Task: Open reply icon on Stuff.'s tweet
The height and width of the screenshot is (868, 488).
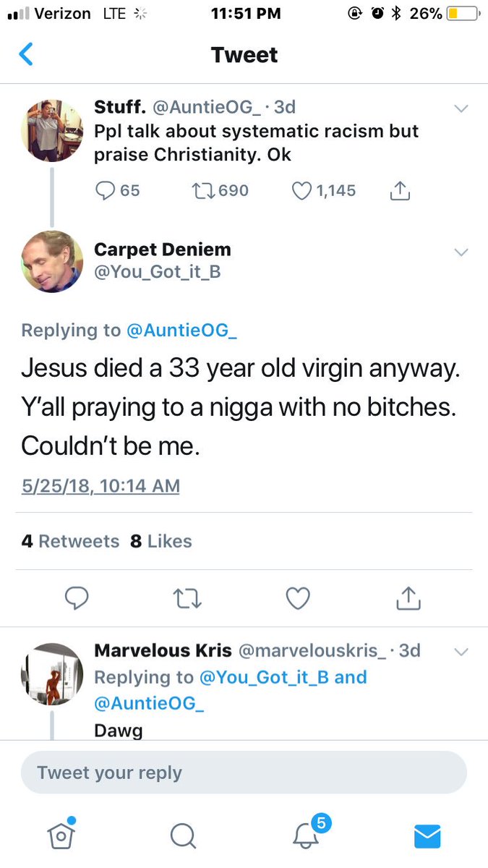Action: (x=106, y=190)
